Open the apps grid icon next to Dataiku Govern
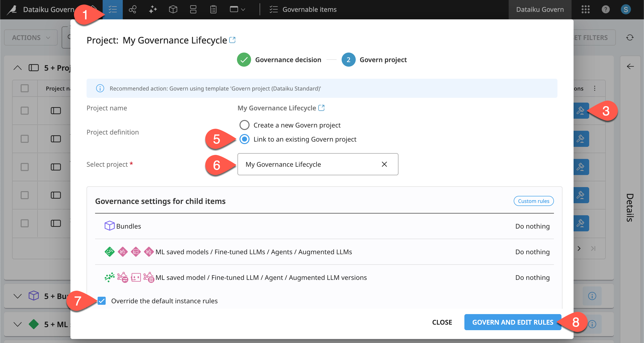This screenshot has height=343, width=644. point(586,9)
